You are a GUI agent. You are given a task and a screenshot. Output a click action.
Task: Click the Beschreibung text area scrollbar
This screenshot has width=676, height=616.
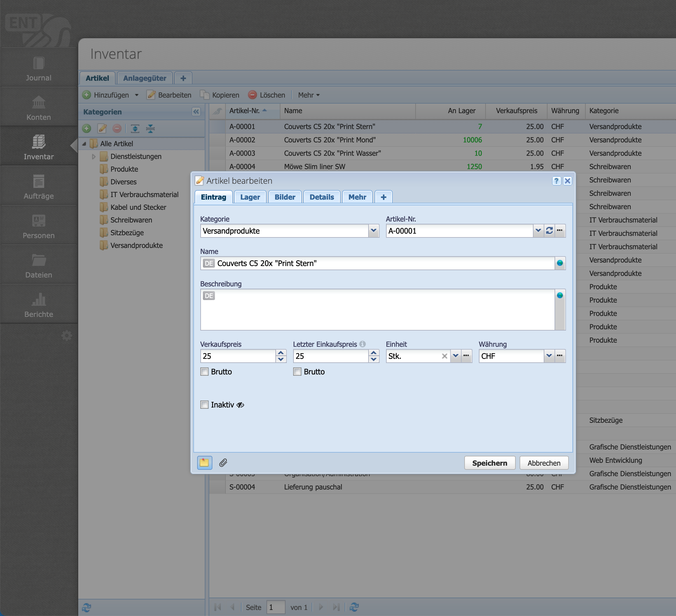click(x=560, y=315)
